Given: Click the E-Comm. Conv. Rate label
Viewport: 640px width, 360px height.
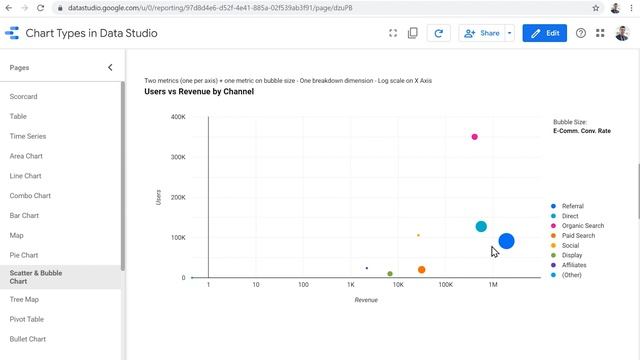Looking at the screenshot, I should click(x=582, y=131).
